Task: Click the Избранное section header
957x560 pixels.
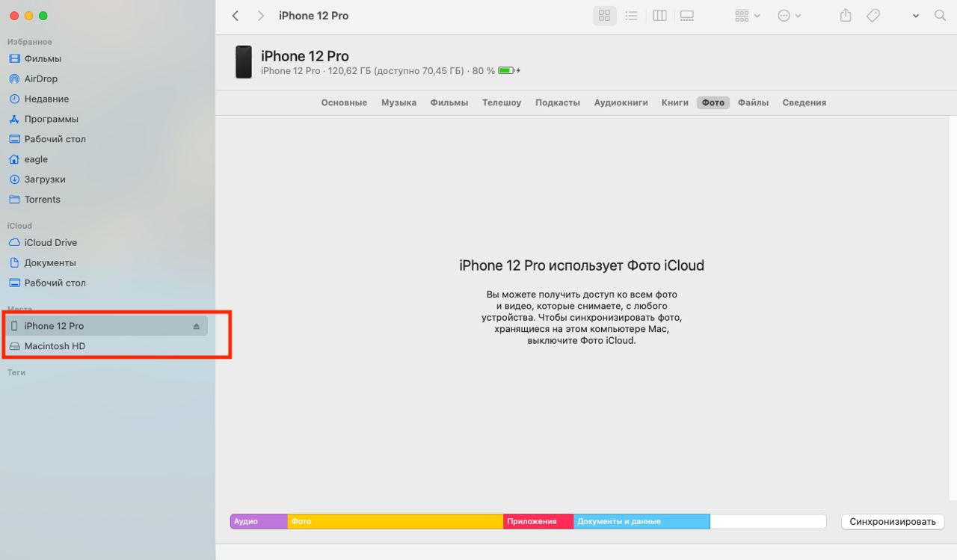Action: tap(30, 42)
